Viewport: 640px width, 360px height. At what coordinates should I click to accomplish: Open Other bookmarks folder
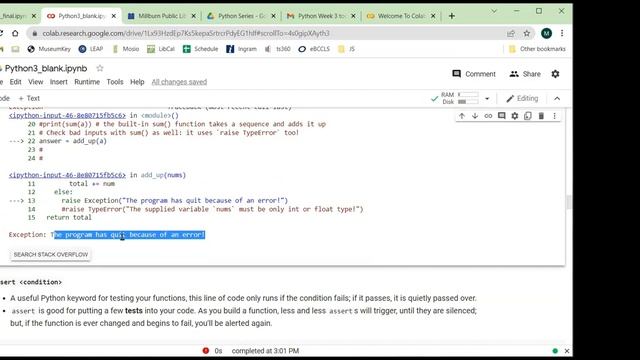point(537,49)
